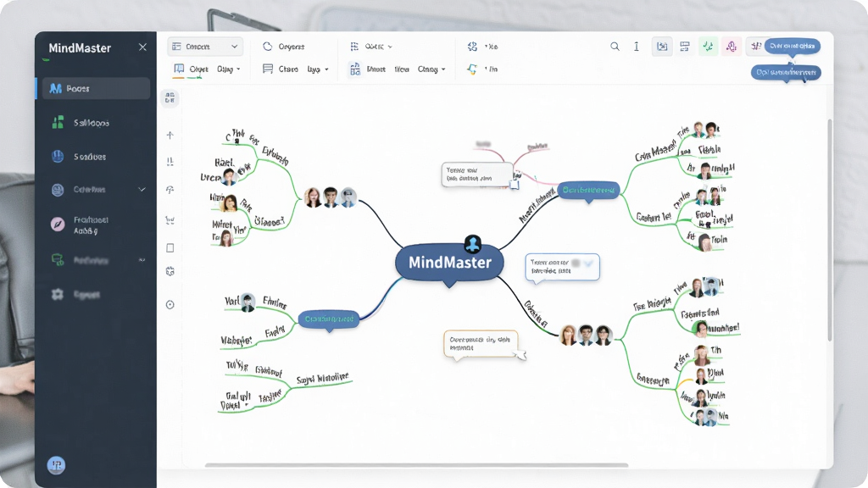
Task: Click the layout panel icon beside the image icon
Action: [685, 47]
